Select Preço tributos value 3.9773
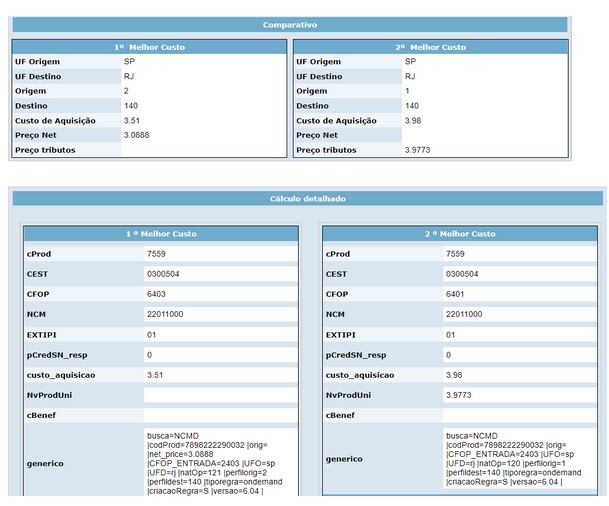This screenshot has width=609, height=506. [418, 150]
